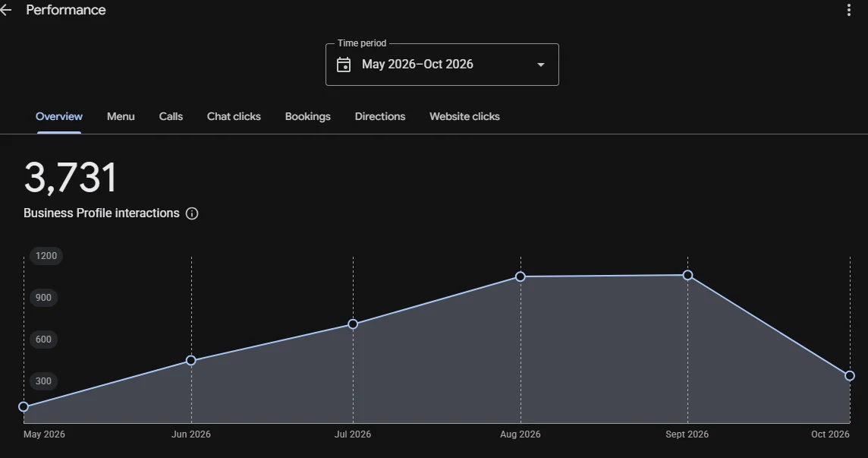
Task: Go back using the arrow beside Performance
Action: 5,10
